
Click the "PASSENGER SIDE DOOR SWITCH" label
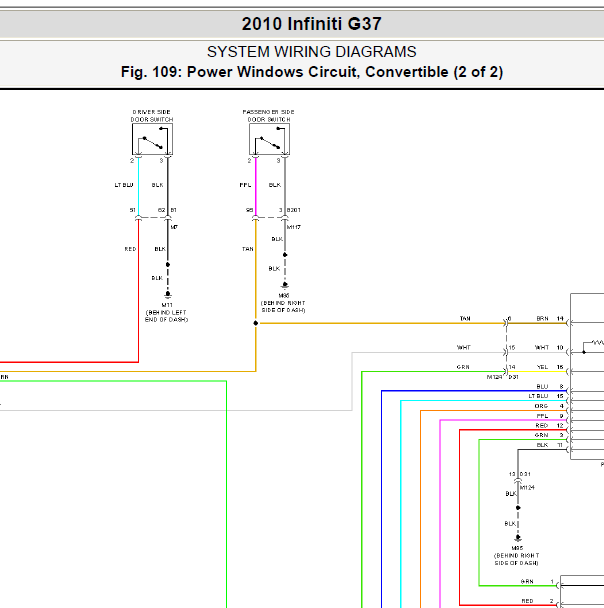(x=268, y=116)
